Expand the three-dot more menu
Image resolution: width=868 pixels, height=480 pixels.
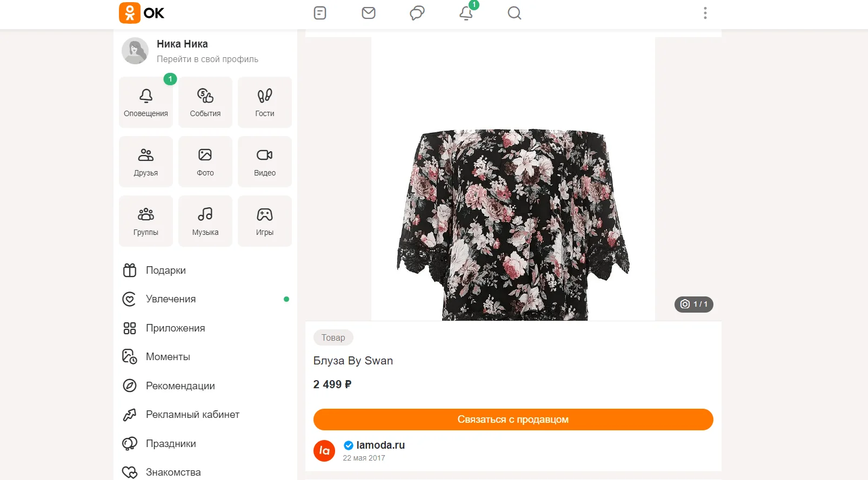point(705,13)
